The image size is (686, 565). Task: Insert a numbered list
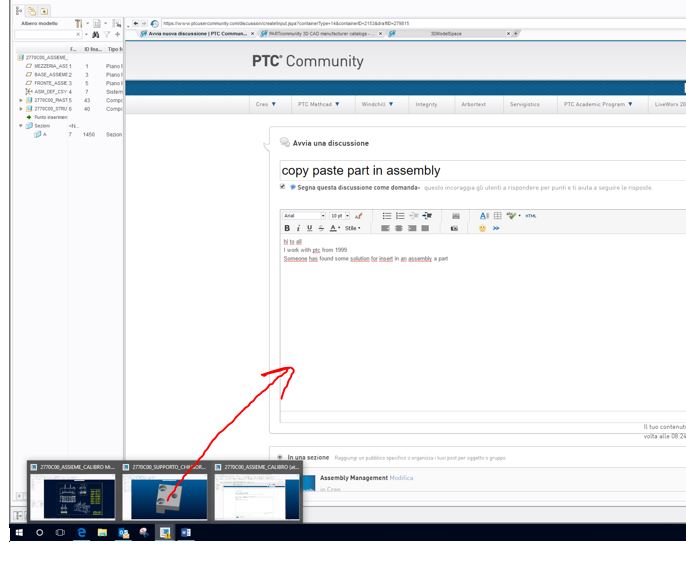tap(400, 216)
